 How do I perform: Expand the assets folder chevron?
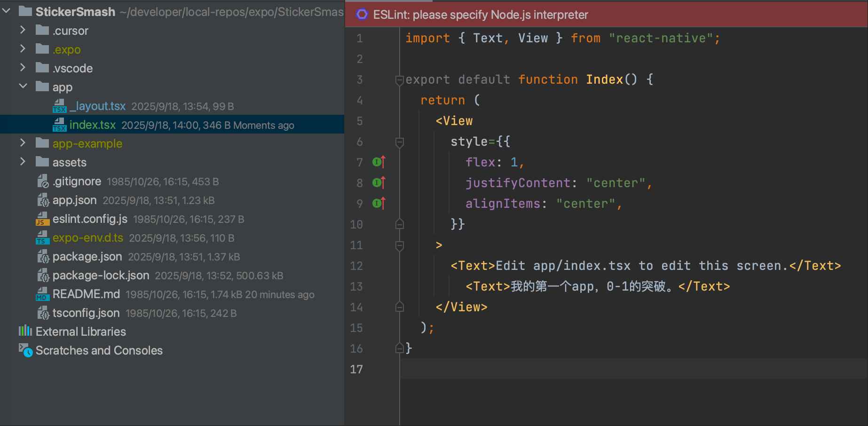pyautogui.click(x=23, y=162)
